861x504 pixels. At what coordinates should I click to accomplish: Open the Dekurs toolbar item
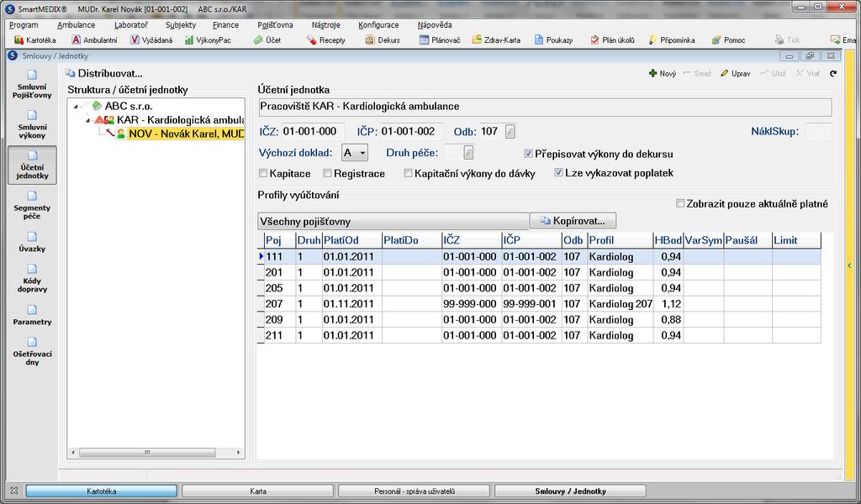pos(383,40)
